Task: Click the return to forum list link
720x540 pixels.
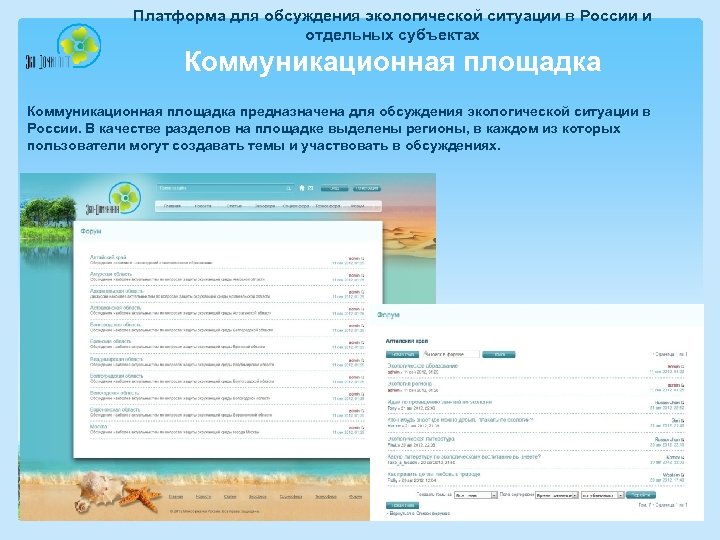Action: (x=418, y=513)
